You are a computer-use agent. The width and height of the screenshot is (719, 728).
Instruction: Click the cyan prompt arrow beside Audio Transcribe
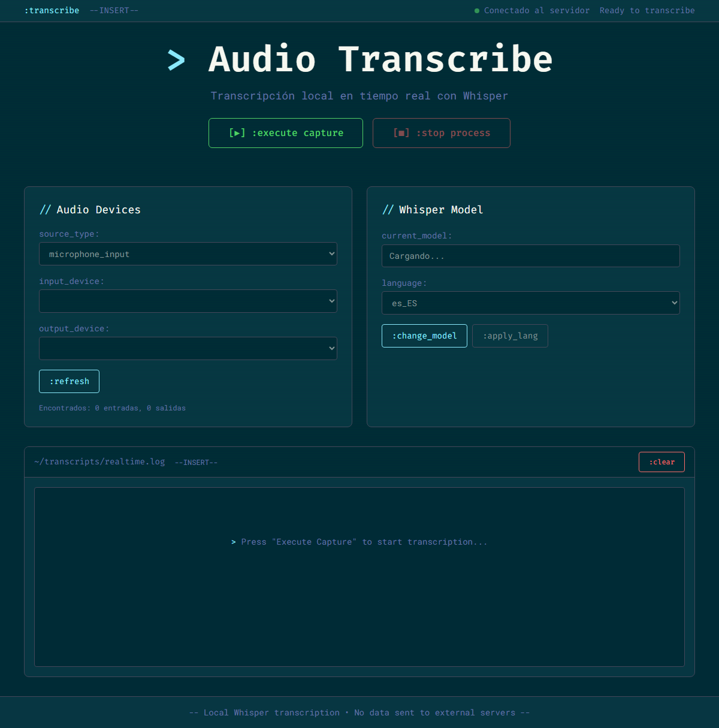click(x=176, y=60)
